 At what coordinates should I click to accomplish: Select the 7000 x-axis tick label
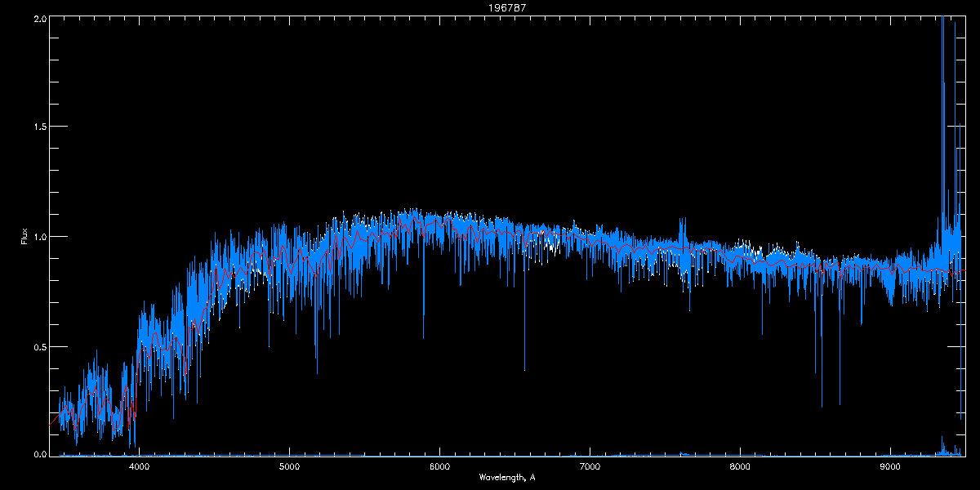[x=590, y=467]
